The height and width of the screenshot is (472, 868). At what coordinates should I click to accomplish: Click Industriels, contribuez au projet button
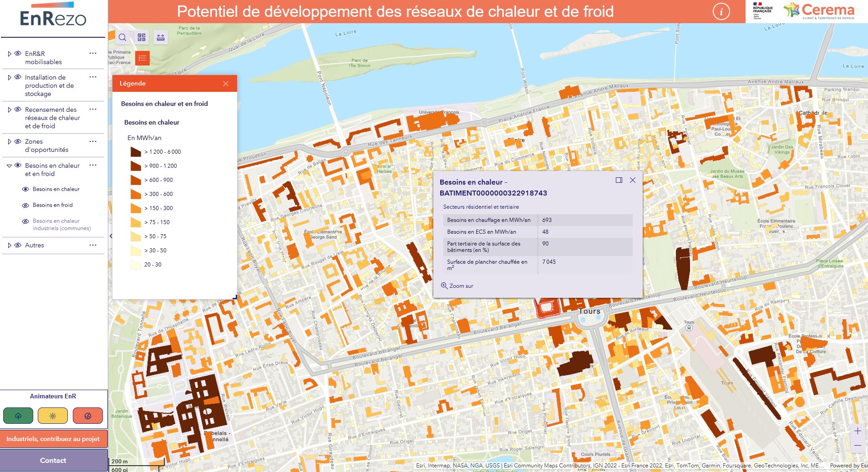(x=53, y=439)
